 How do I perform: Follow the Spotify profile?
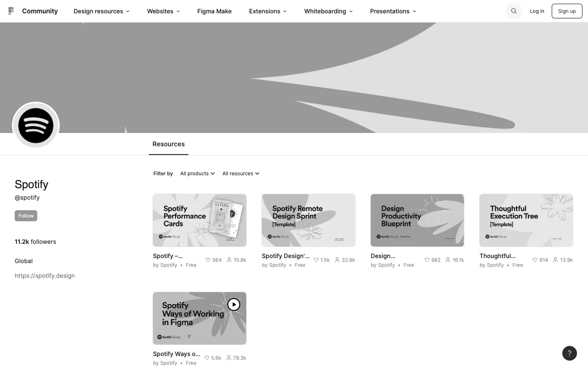point(26,216)
